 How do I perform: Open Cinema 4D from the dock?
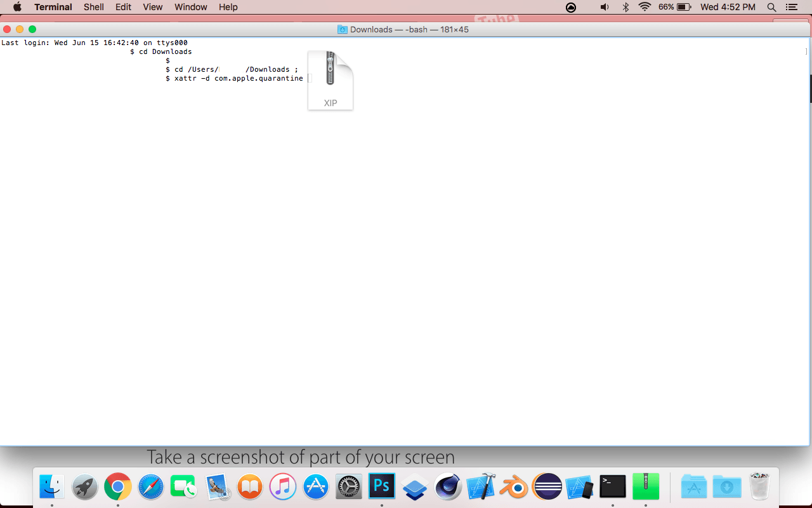pos(448,487)
